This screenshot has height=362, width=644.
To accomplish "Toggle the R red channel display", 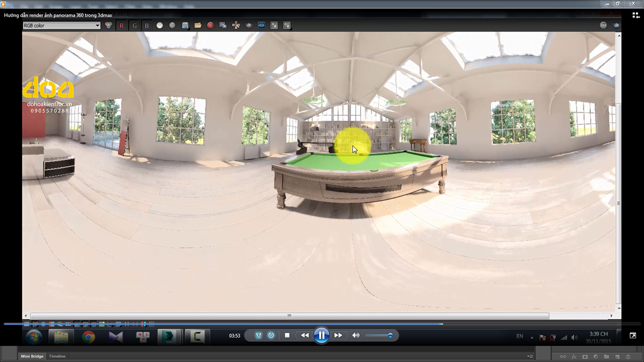I will [122, 25].
